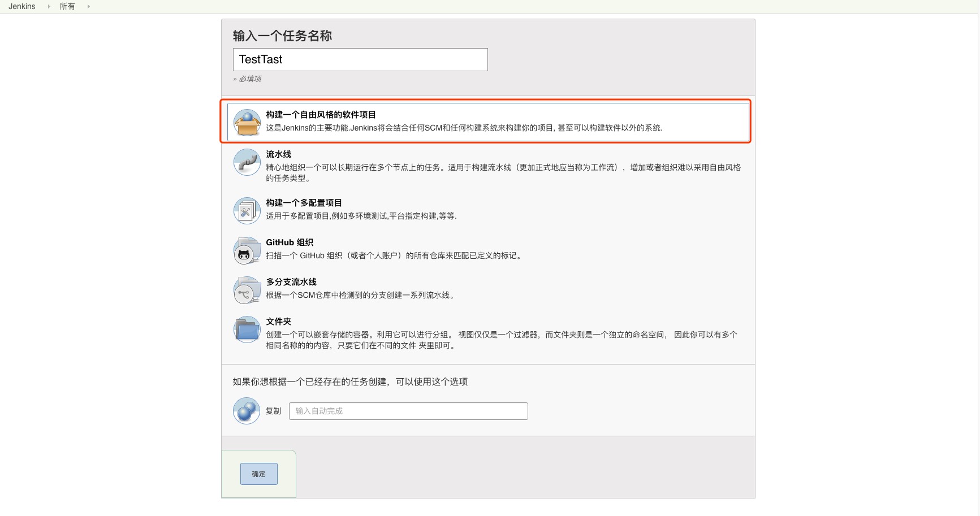Click the 精心地组织 pipeline description
This screenshot has width=980, height=516.
click(503, 172)
